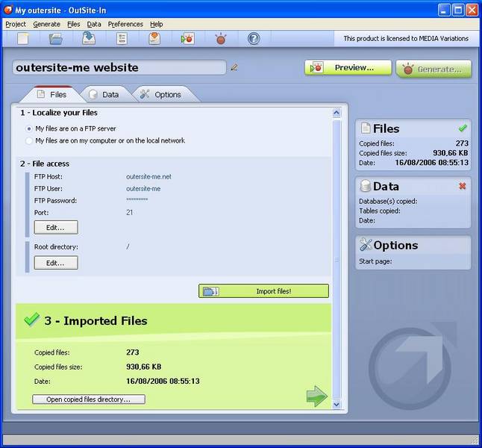Click 'This product is licensed to MEDIA Variations'
482x448 pixels.
406,39
